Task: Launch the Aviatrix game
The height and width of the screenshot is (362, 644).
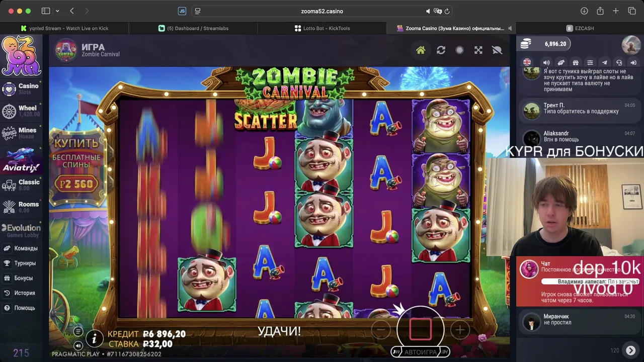Action: tap(21, 160)
